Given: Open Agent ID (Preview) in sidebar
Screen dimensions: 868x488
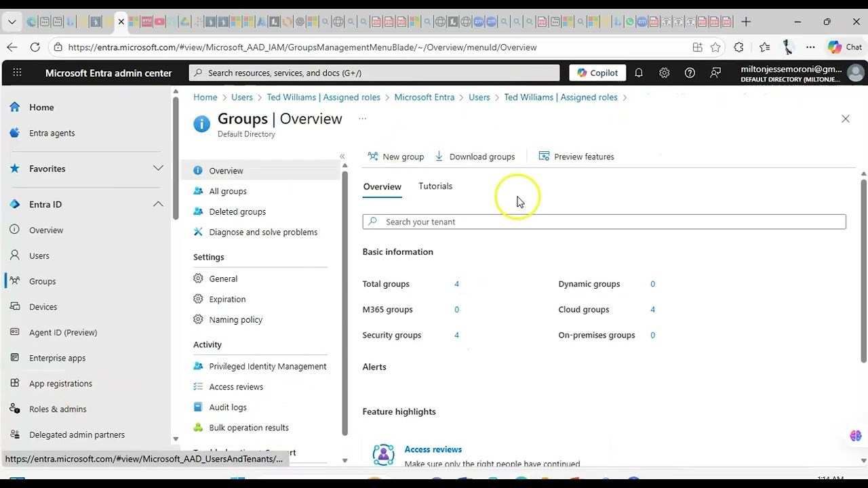Looking at the screenshot, I should click(63, 332).
